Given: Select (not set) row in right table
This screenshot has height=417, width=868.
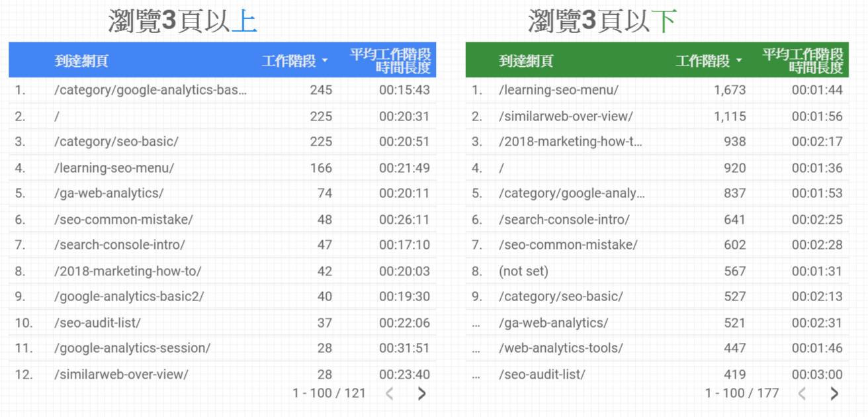Looking at the screenshot, I should pos(657,271).
